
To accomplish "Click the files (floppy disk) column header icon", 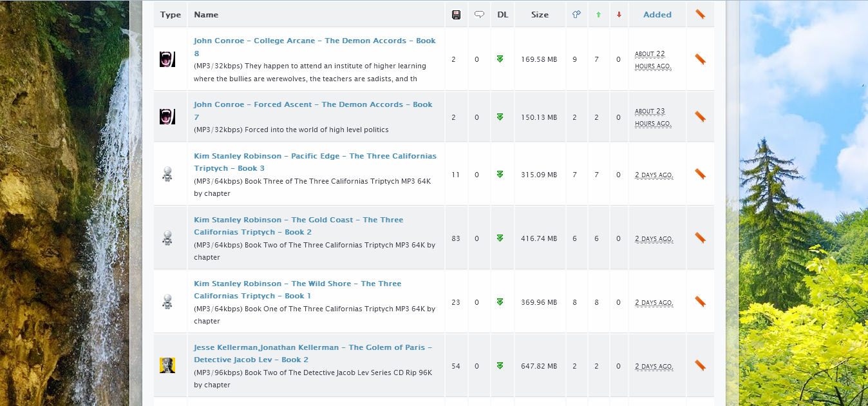I will click(456, 14).
